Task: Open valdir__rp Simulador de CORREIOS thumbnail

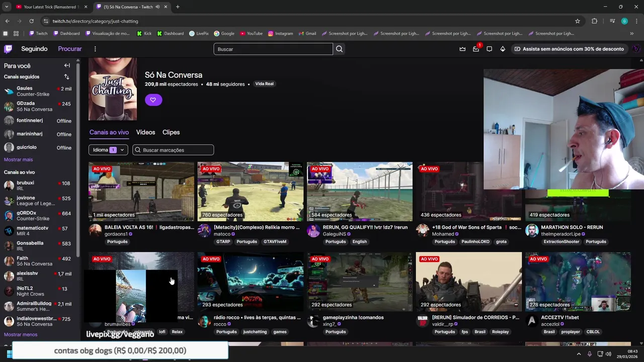Action: tap(469, 282)
